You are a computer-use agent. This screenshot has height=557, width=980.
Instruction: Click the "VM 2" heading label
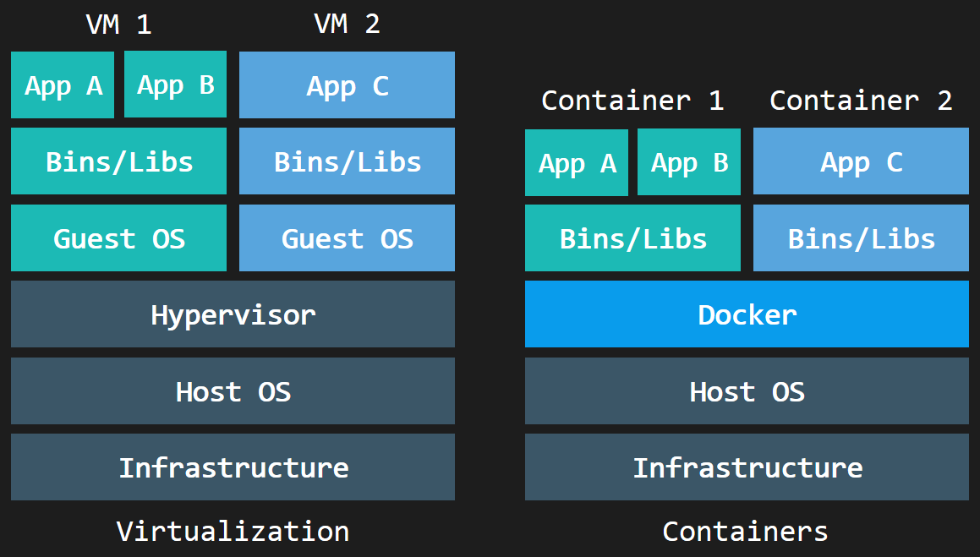(x=347, y=25)
